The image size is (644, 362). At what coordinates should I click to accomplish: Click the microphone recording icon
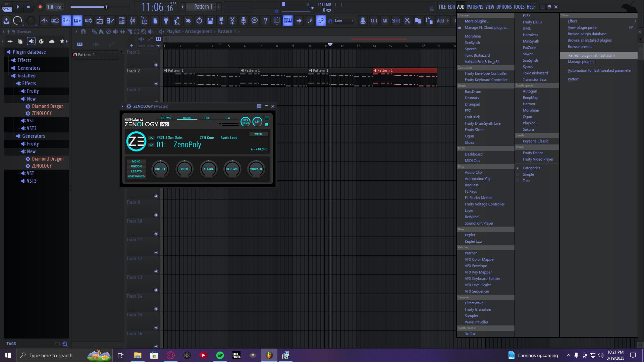243,21
